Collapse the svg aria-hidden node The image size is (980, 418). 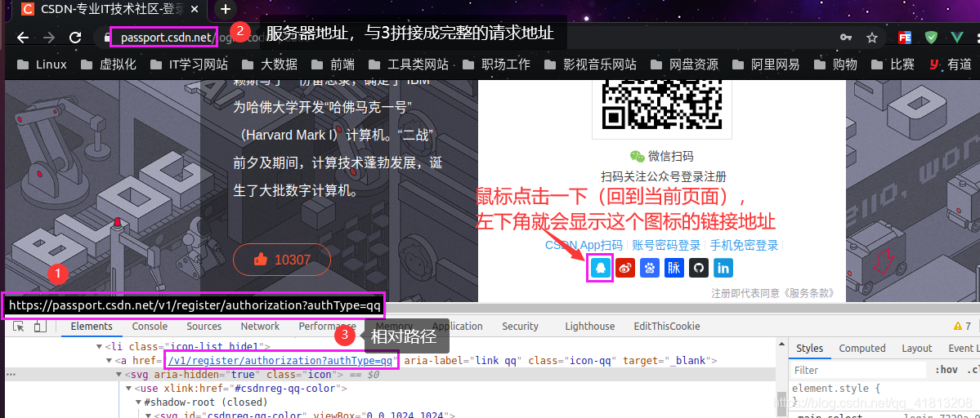[x=119, y=375]
